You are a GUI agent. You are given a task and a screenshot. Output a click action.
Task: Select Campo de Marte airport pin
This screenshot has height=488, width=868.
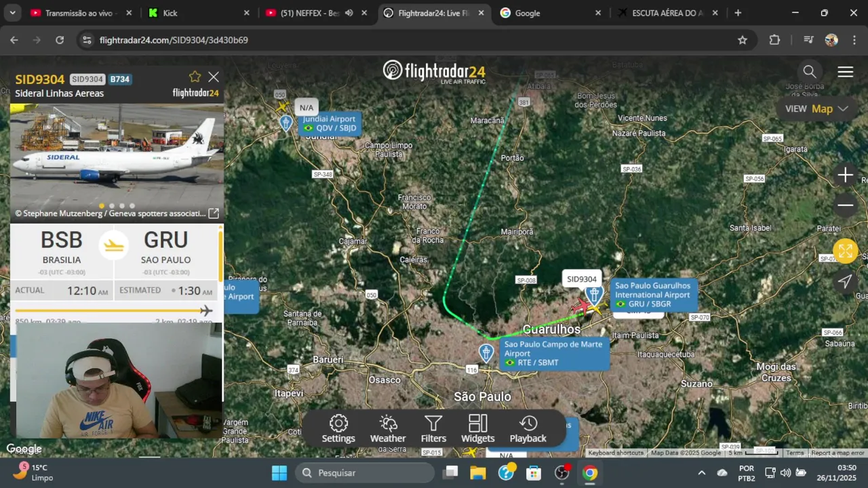486,352
